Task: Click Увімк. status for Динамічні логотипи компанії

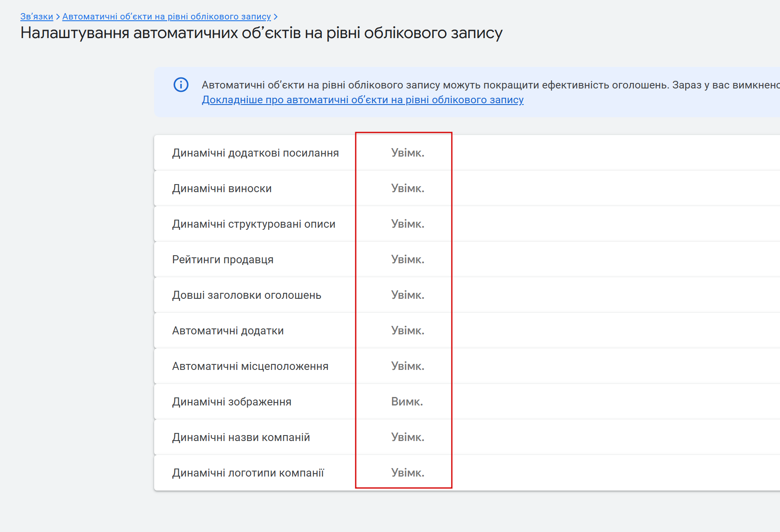Action: pyautogui.click(x=407, y=473)
